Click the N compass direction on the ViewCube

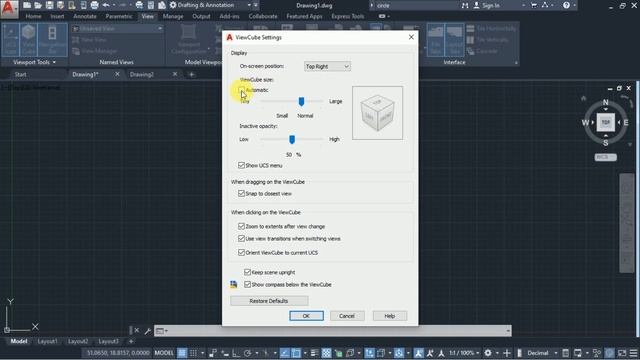point(605,102)
